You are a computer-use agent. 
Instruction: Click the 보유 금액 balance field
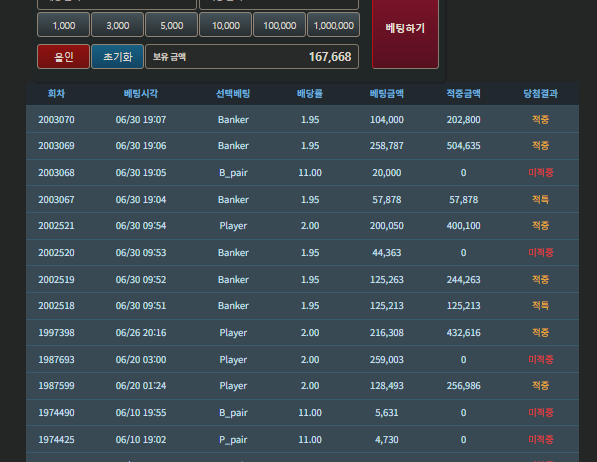pyautogui.click(x=252, y=57)
